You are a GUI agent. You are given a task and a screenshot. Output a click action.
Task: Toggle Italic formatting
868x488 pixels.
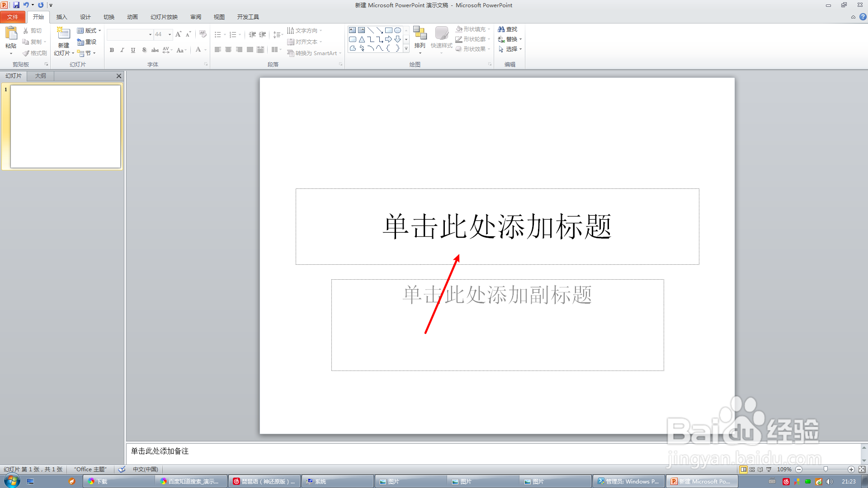click(x=122, y=50)
